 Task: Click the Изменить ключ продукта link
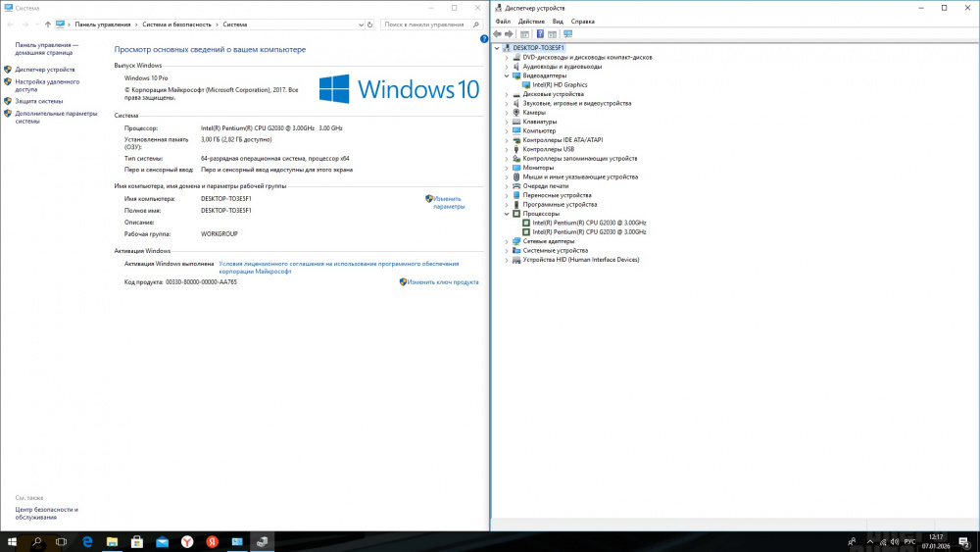tap(443, 281)
